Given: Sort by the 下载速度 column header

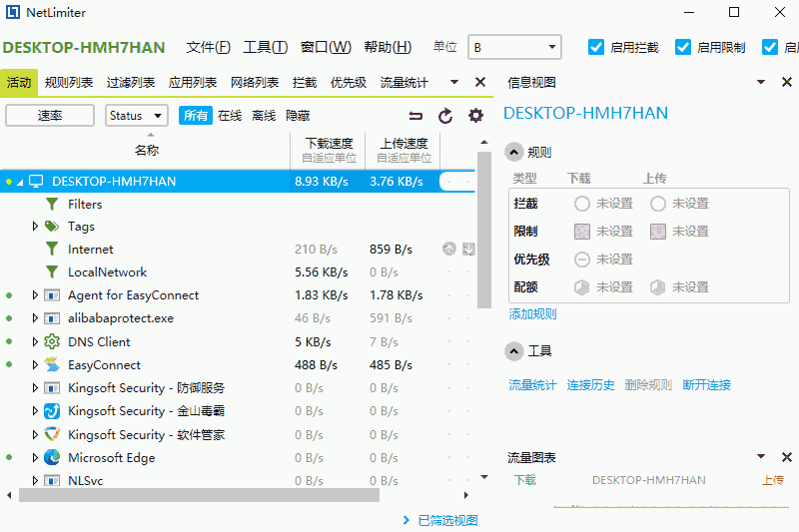Looking at the screenshot, I should click(x=329, y=150).
